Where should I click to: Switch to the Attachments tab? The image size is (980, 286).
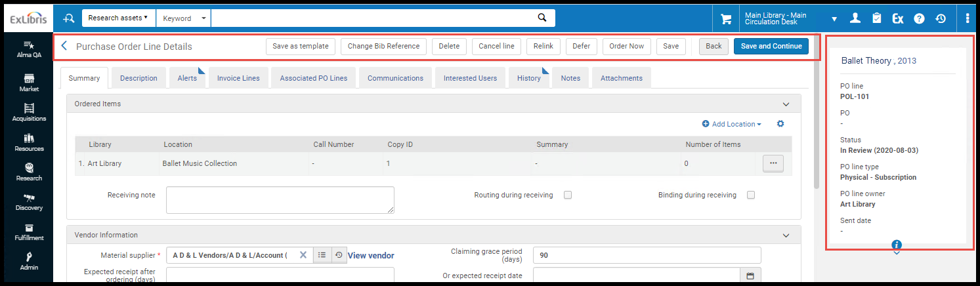click(621, 78)
